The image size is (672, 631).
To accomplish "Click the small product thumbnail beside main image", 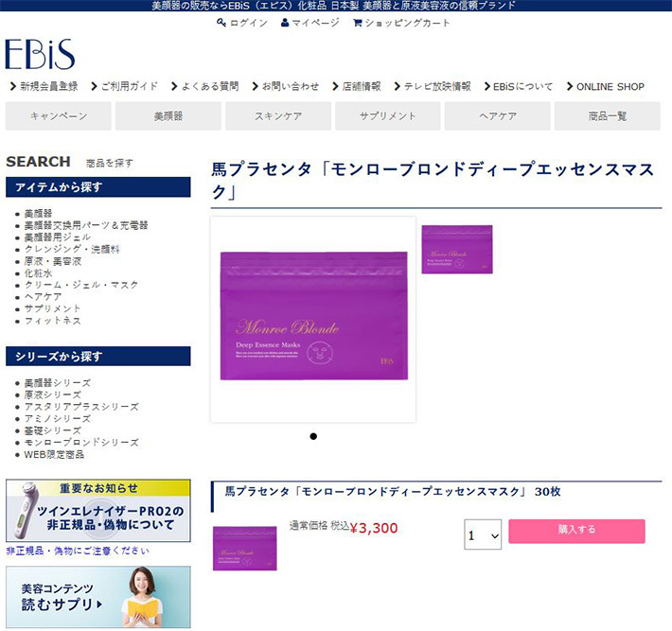I will click(x=457, y=250).
